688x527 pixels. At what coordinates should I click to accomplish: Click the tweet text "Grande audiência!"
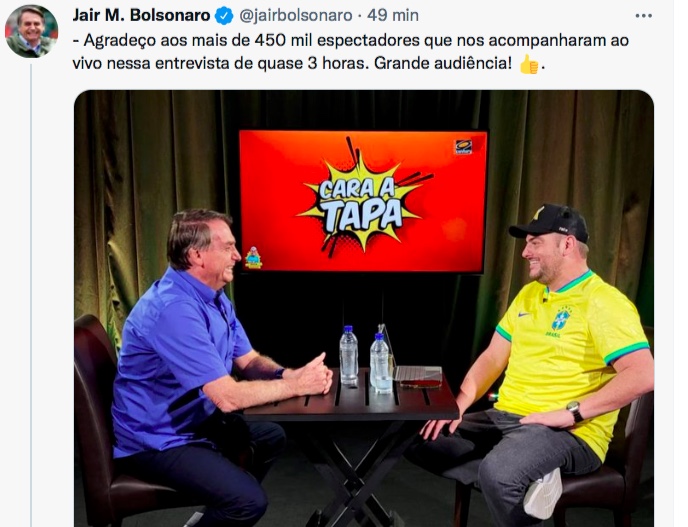pos(443,63)
